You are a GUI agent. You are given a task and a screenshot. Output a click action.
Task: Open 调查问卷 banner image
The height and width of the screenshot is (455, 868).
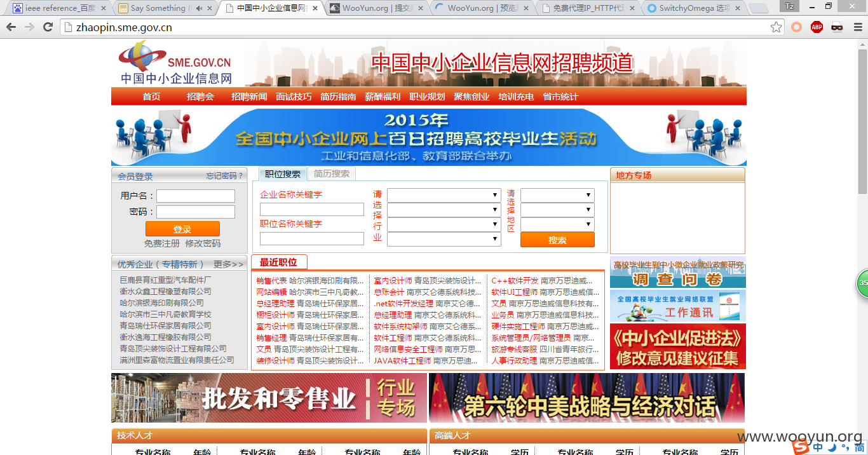(678, 273)
